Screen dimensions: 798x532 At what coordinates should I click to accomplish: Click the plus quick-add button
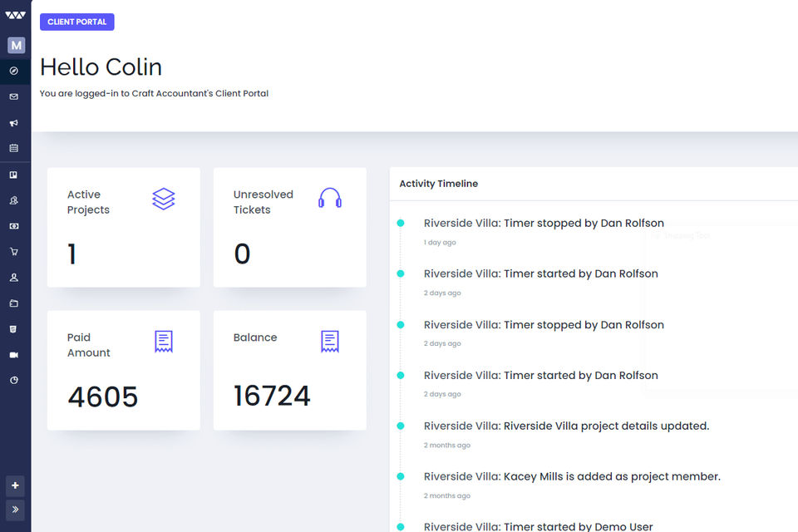tap(15, 485)
